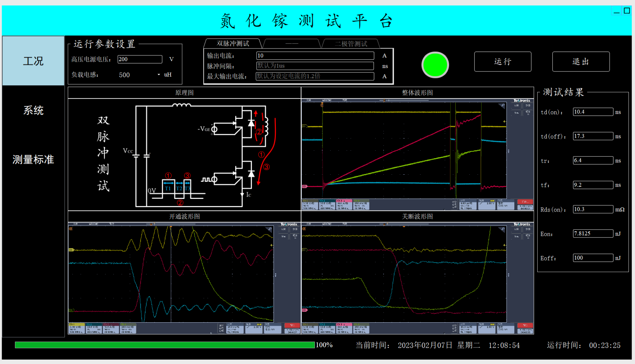This screenshot has width=635, height=364.
Task: Select the tf result value field
Action: [593, 185]
